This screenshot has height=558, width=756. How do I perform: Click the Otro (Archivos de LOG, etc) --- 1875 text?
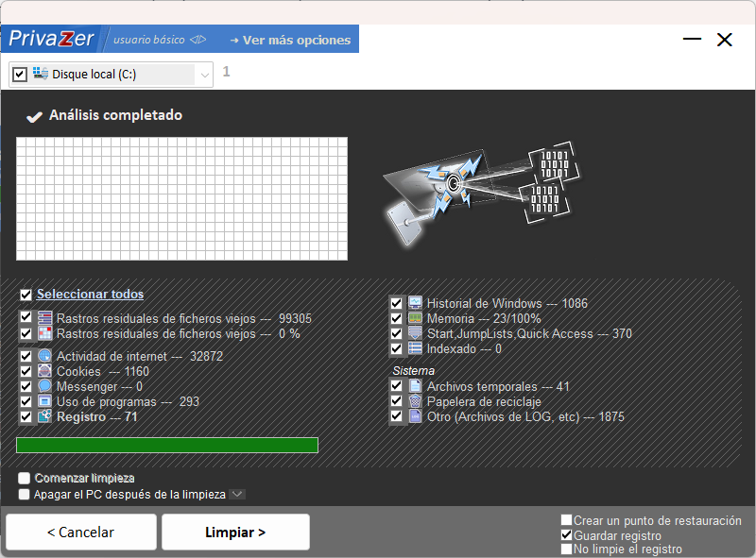tap(525, 416)
